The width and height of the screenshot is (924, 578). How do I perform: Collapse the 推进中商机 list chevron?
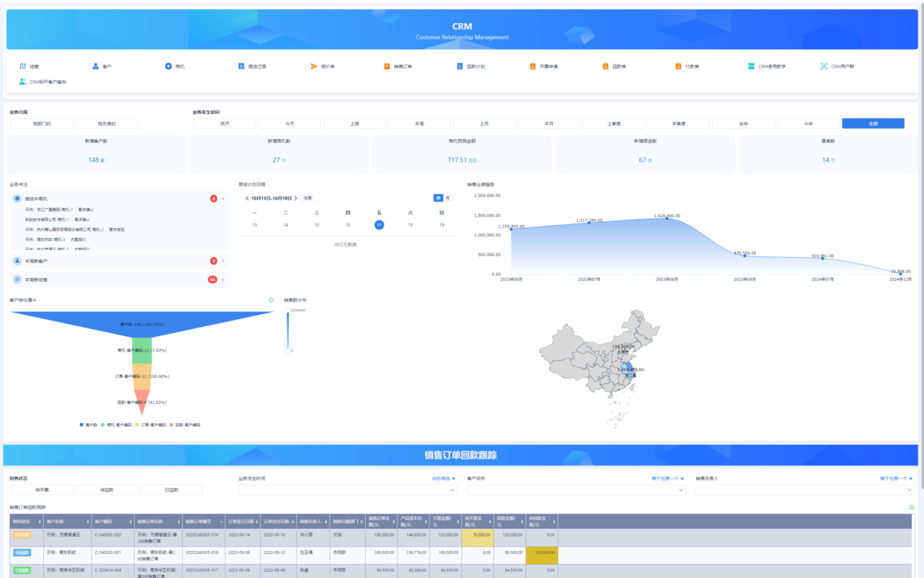[x=223, y=199]
